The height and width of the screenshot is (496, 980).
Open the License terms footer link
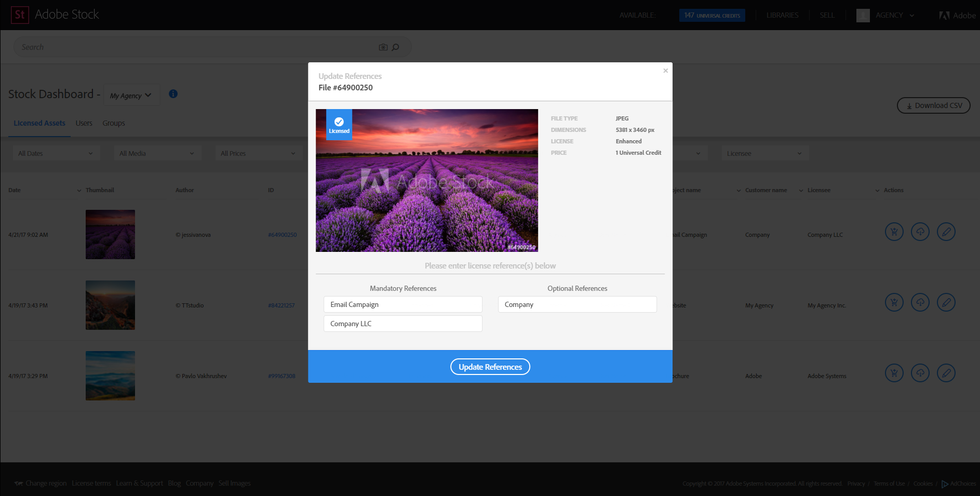click(x=91, y=484)
